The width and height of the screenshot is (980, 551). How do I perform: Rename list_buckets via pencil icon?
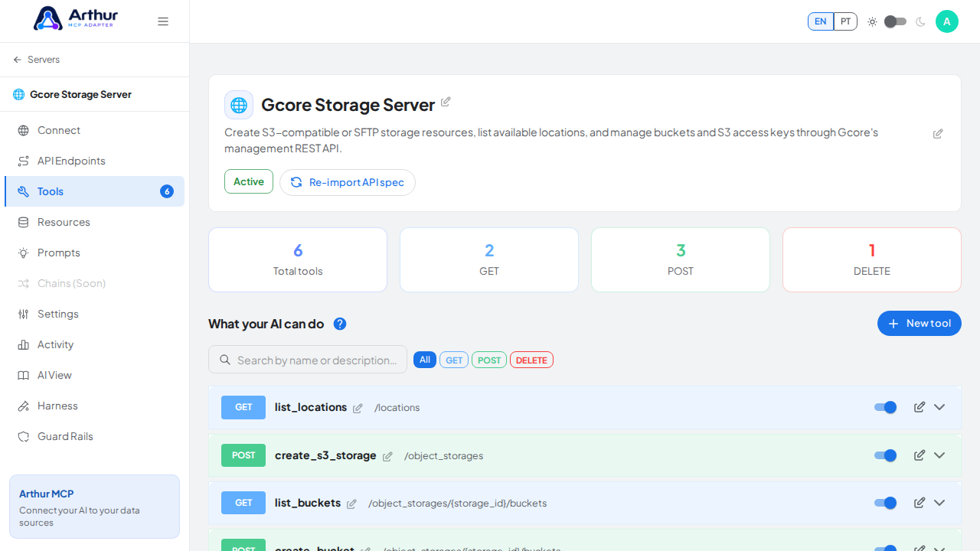pyautogui.click(x=351, y=504)
